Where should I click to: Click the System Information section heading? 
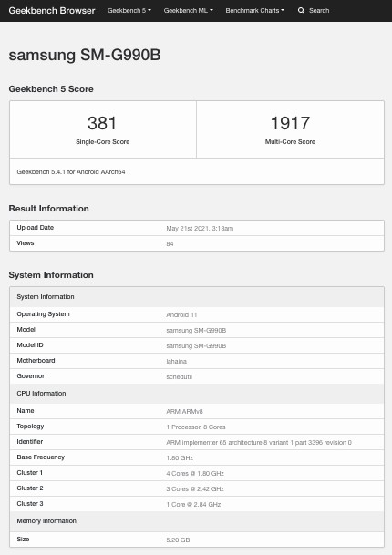(51, 275)
